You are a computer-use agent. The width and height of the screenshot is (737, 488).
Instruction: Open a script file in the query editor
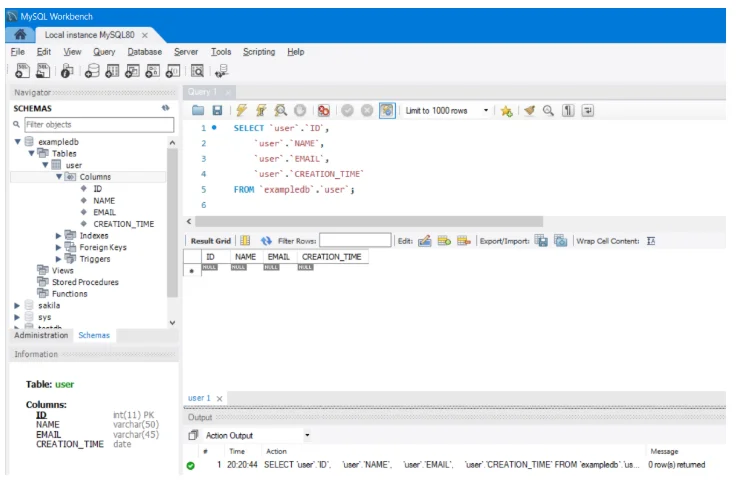coord(198,110)
